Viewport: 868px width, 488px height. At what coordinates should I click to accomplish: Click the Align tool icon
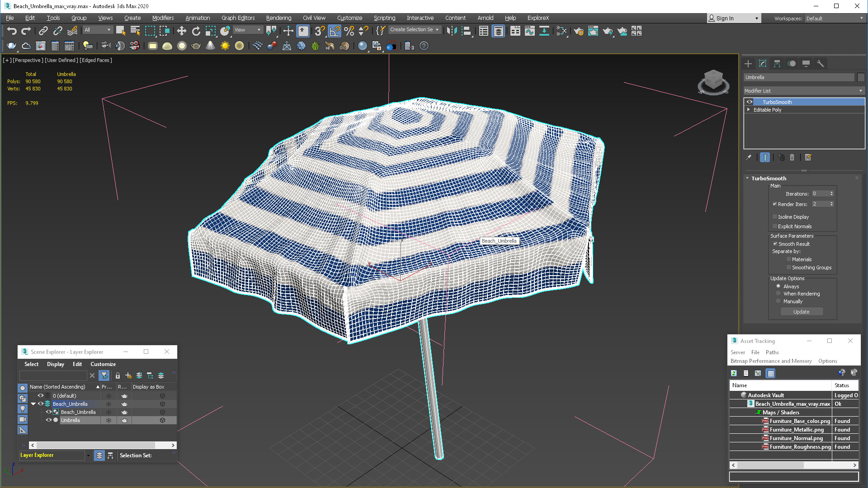click(x=467, y=31)
